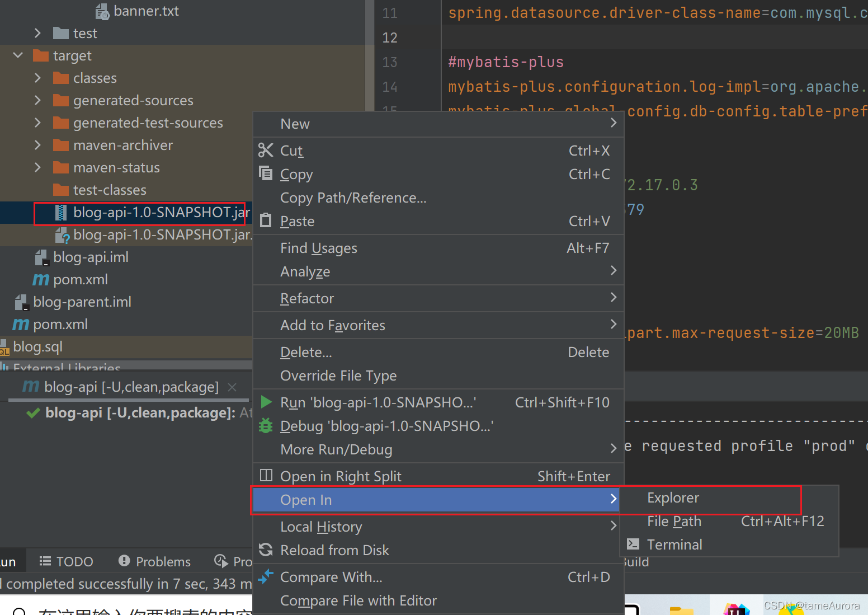Click the Maven icon beside blog-api pom.xml
Viewport: 868px width, 615px height.
coord(41,279)
